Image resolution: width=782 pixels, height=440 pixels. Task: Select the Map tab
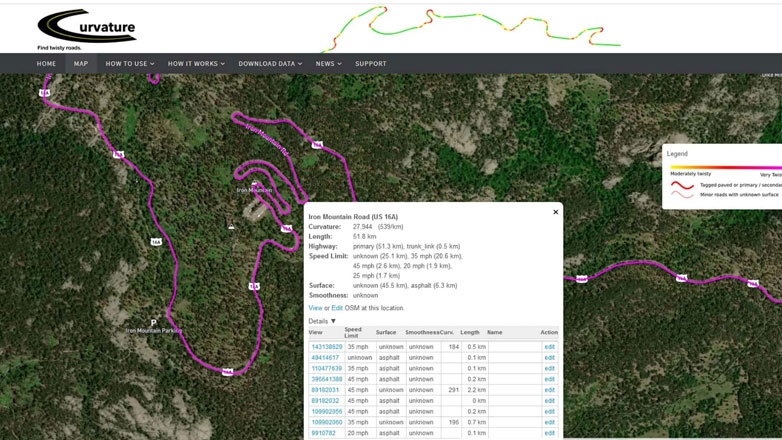81,64
